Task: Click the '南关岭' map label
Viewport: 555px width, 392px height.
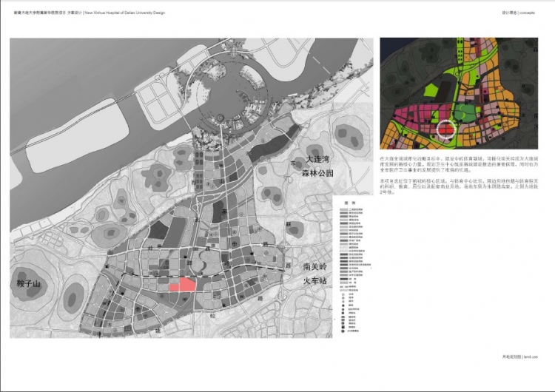Action: tap(315, 267)
